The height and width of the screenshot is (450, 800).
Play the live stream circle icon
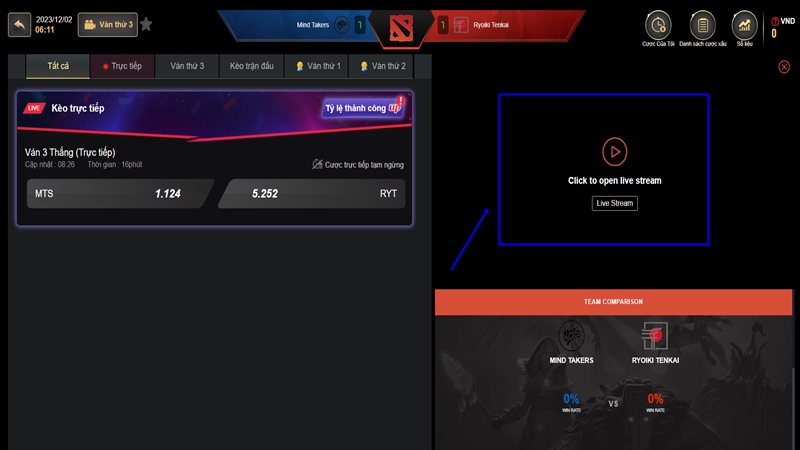614,152
